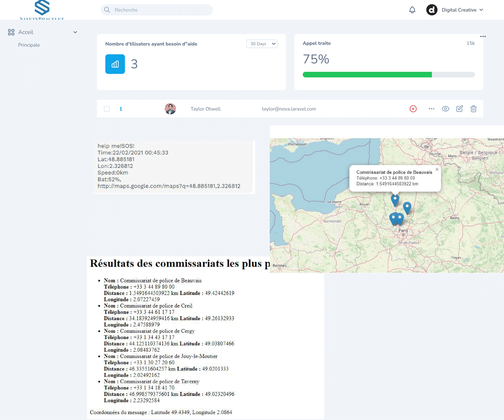This screenshot has height=420, width=504.
Task: Open more options in Taylor Otwell row
Action: coord(431,109)
